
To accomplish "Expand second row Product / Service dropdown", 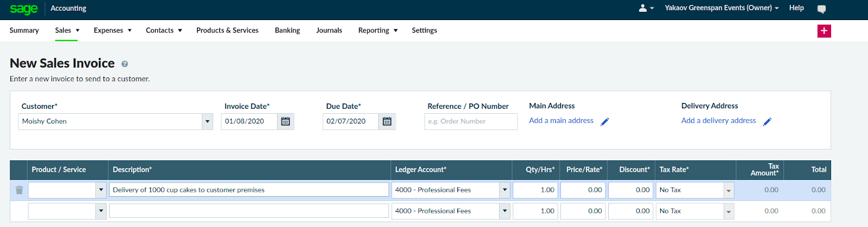I will [x=101, y=211].
